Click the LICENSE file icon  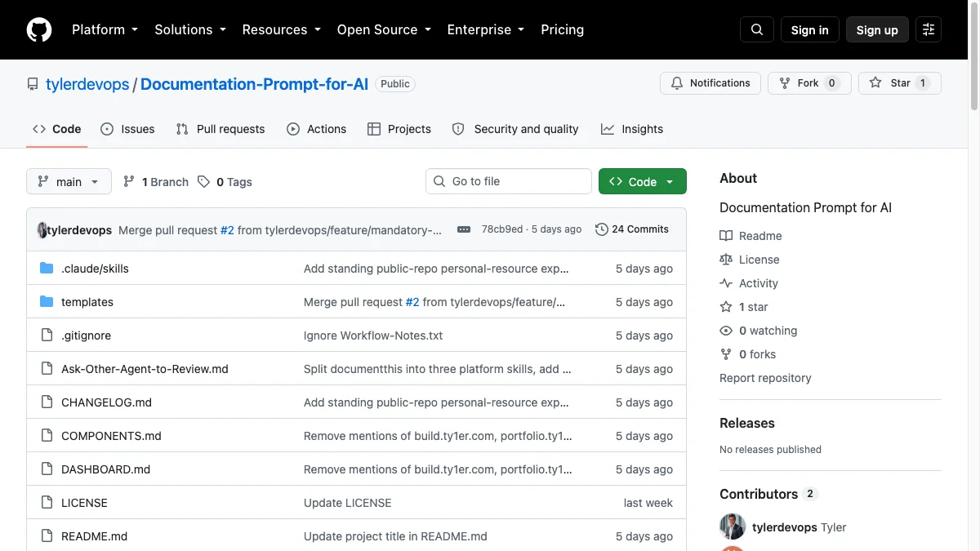(x=47, y=503)
